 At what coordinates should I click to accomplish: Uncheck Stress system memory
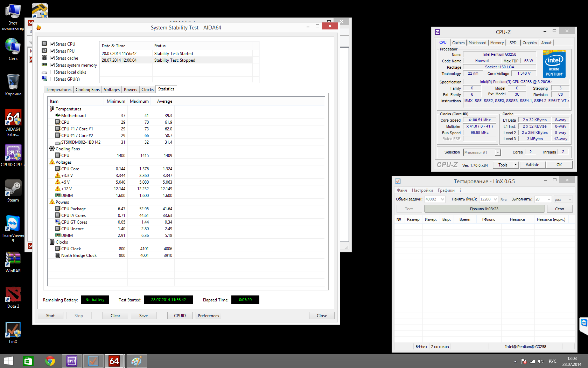(x=52, y=65)
